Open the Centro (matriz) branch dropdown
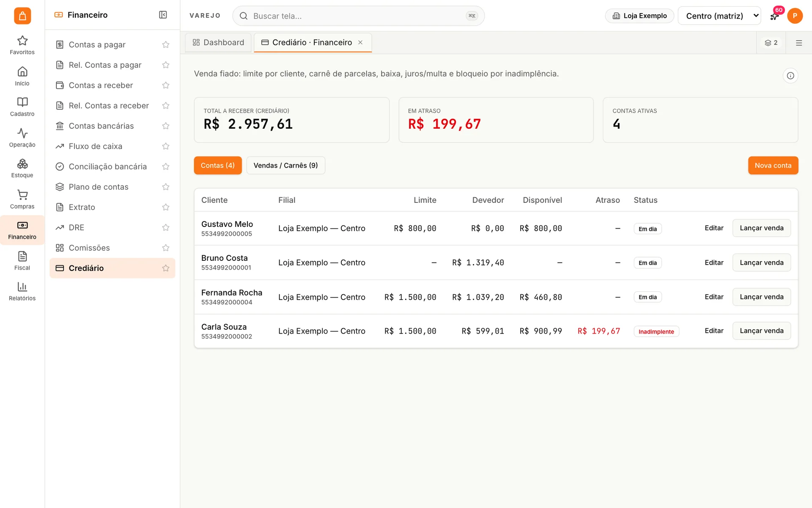 (x=719, y=16)
